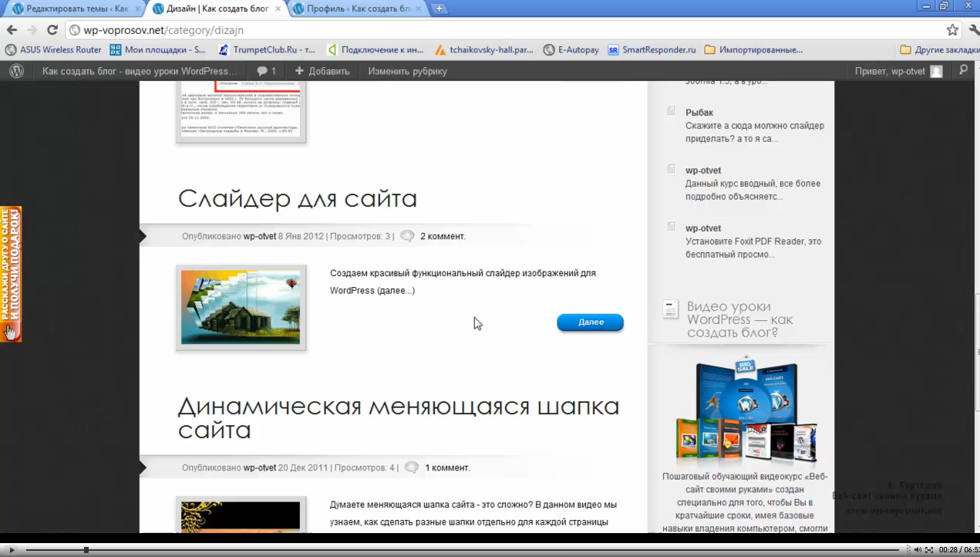Mute the video with the speaker icon
The height and width of the screenshot is (557, 980).
[x=918, y=550]
